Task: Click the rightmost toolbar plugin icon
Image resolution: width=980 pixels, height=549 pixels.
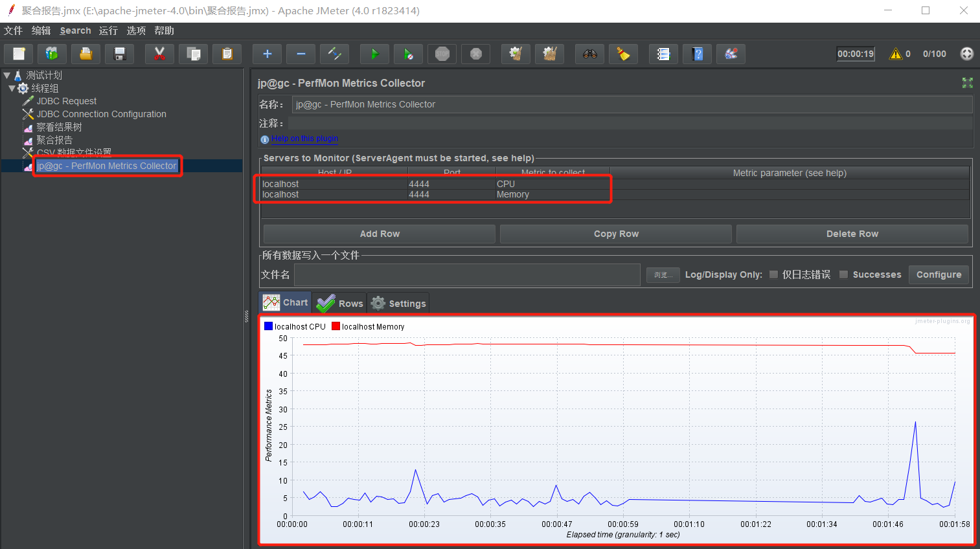Action: pyautogui.click(x=731, y=54)
